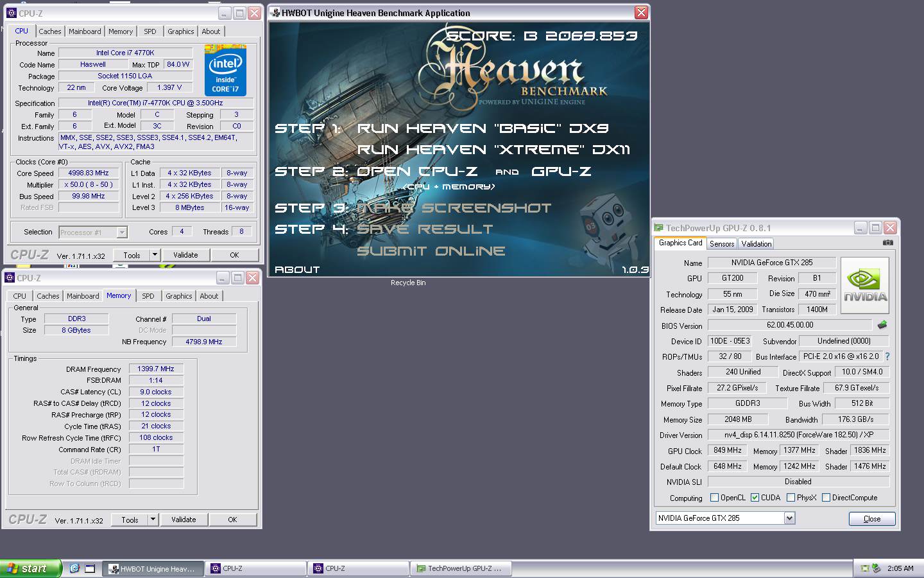This screenshot has width=924, height=578.
Task: Click the safely remove hardware tray icon
Action: click(876, 568)
